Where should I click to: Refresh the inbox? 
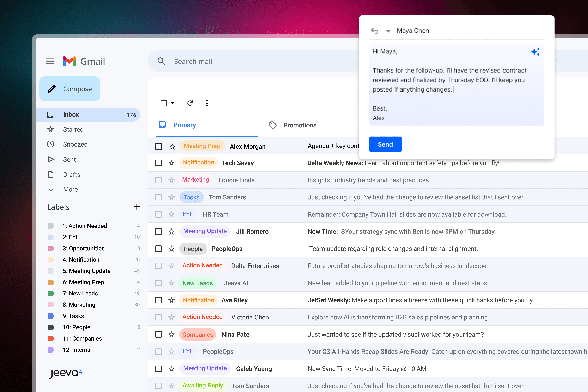[x=190, y=103]
